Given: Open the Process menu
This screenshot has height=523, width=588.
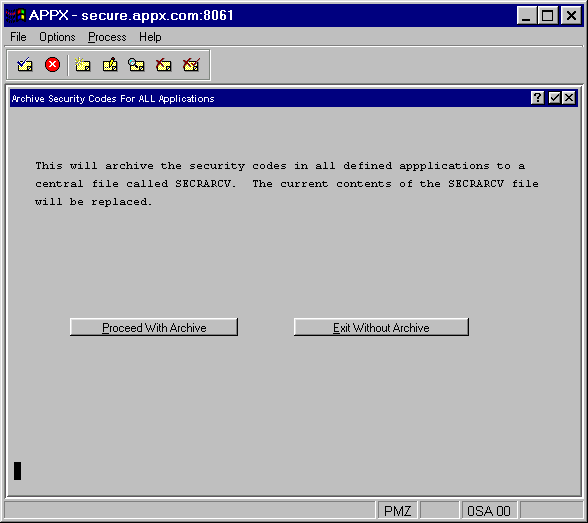Looking at the screenshot, I should tap(107, 37).
